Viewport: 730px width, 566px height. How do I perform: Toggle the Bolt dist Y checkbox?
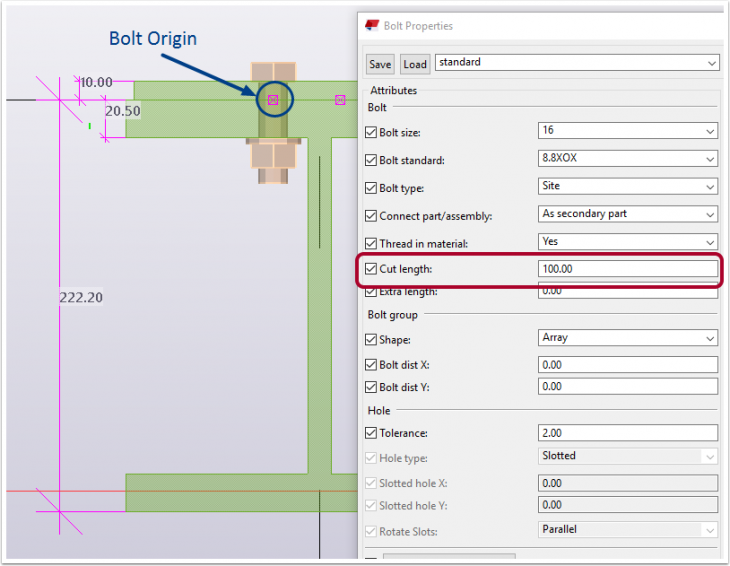[371, 387]
